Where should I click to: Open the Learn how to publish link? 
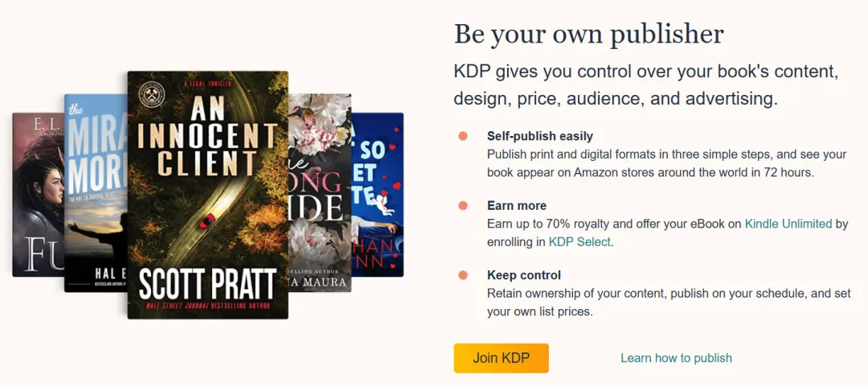pos(676,358)
